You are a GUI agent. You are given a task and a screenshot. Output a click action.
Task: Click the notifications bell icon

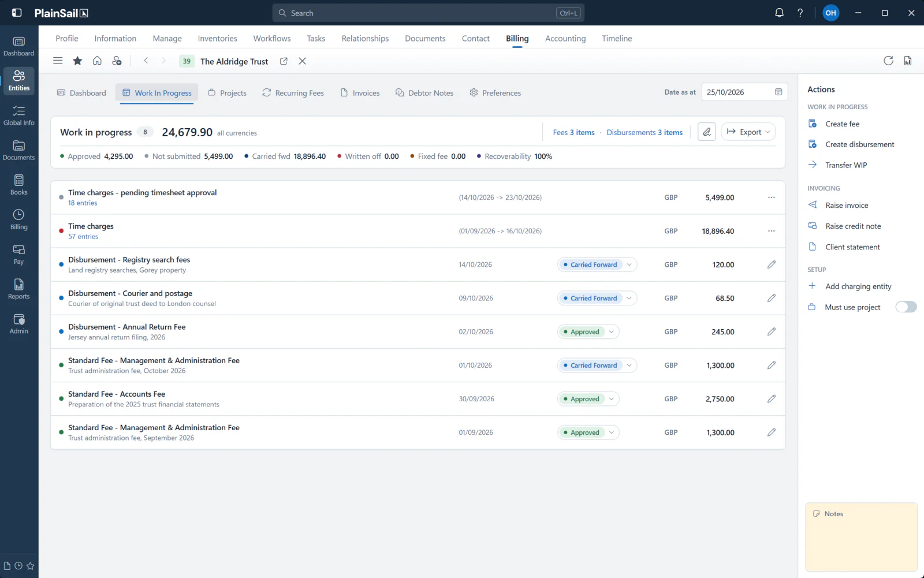779,13
